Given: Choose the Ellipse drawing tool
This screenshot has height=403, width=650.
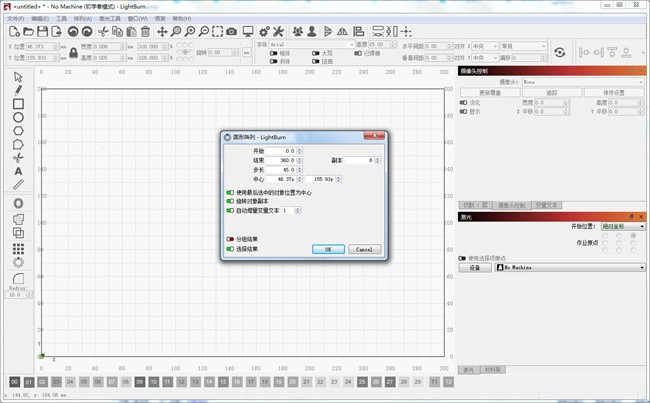Looking at the screenshot, I should click(x=18, y=117).
